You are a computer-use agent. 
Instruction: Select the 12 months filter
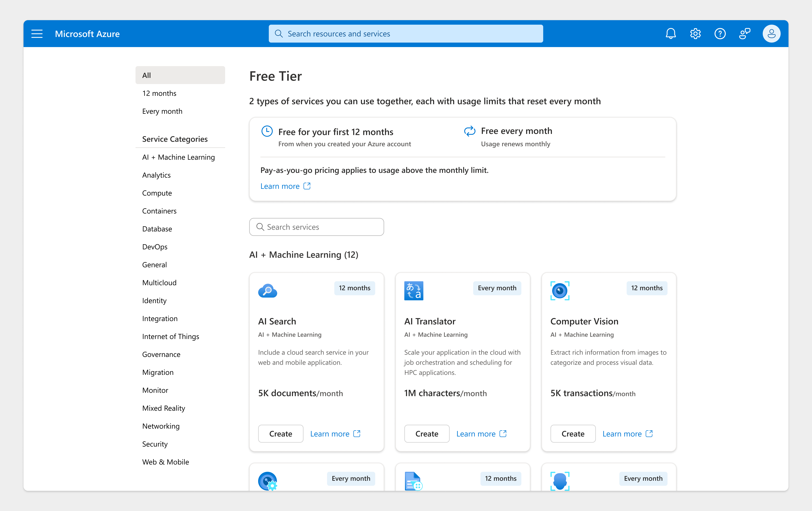tap(159, 93)
